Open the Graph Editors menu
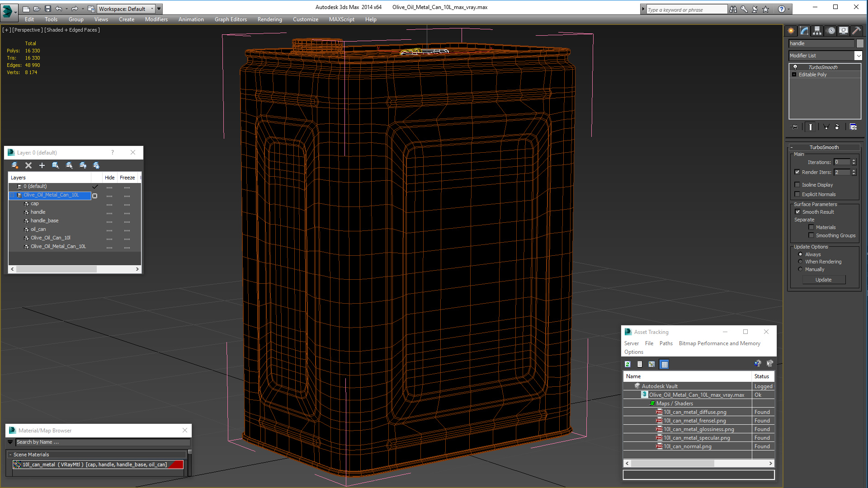 [x=231, y=19]
